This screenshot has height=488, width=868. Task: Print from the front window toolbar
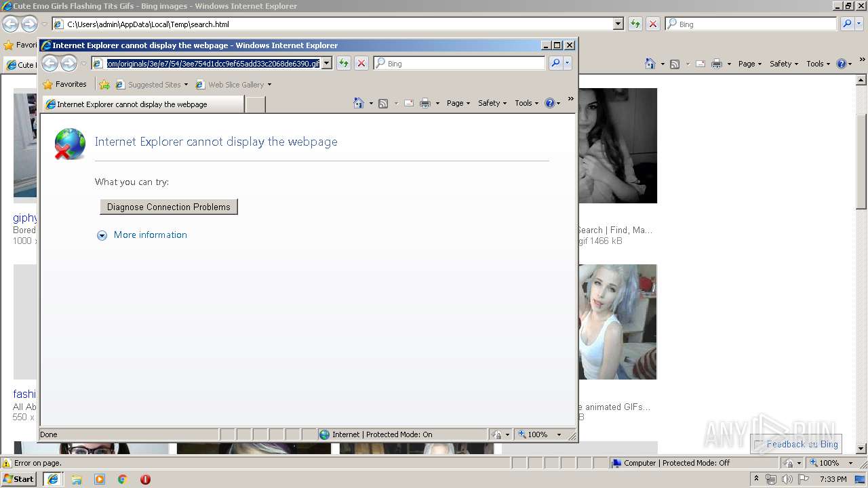point(425,103)
